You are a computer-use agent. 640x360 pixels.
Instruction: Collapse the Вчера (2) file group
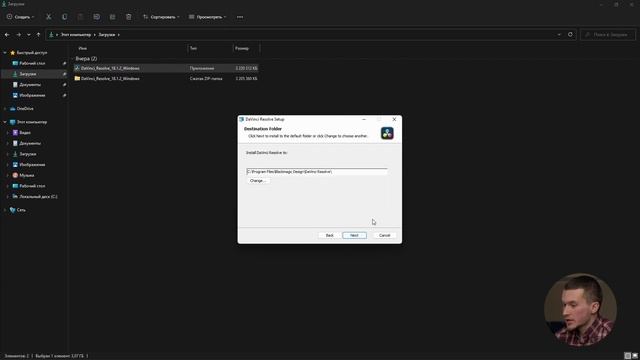tap(73, 59)
